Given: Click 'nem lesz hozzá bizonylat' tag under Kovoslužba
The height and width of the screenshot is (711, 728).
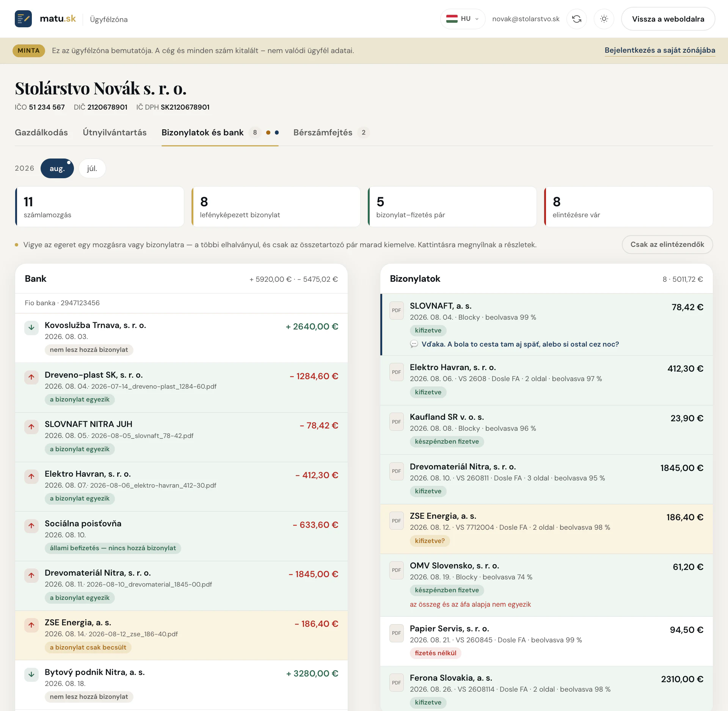Looking at the screenshot, I should (89, 350).
